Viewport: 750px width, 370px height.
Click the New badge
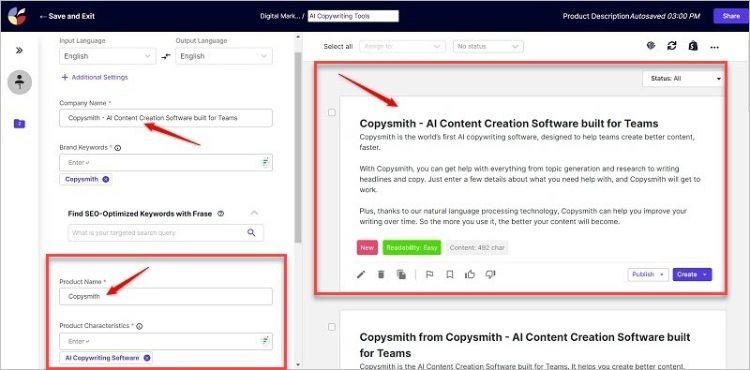367,248
